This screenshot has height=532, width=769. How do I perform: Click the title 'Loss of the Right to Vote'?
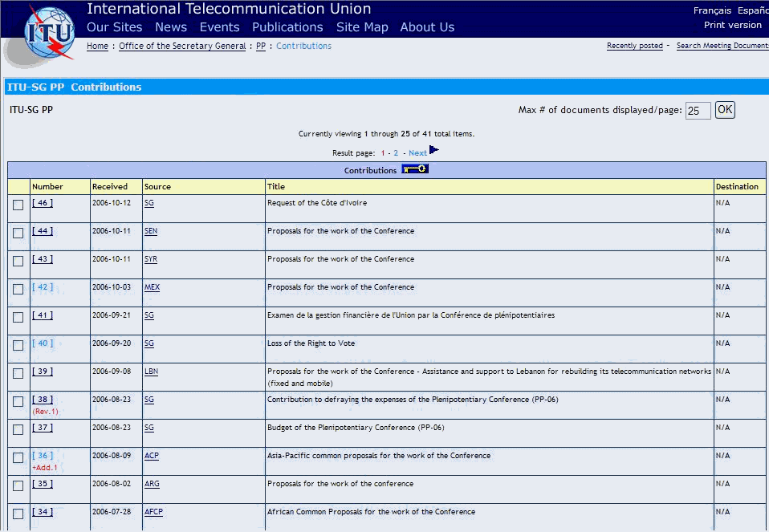[x=311, y=343]
